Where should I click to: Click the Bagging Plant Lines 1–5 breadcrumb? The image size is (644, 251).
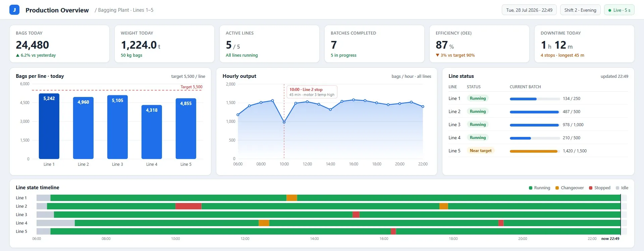pyautogui.click(x=126, y=10)
